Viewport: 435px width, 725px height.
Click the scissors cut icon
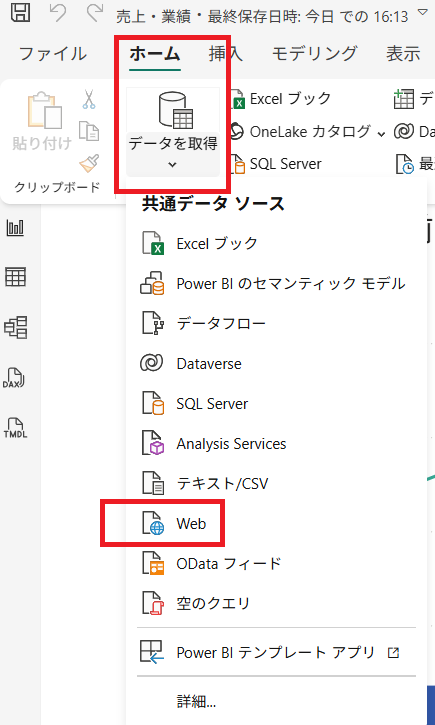(x=89, y=99)
